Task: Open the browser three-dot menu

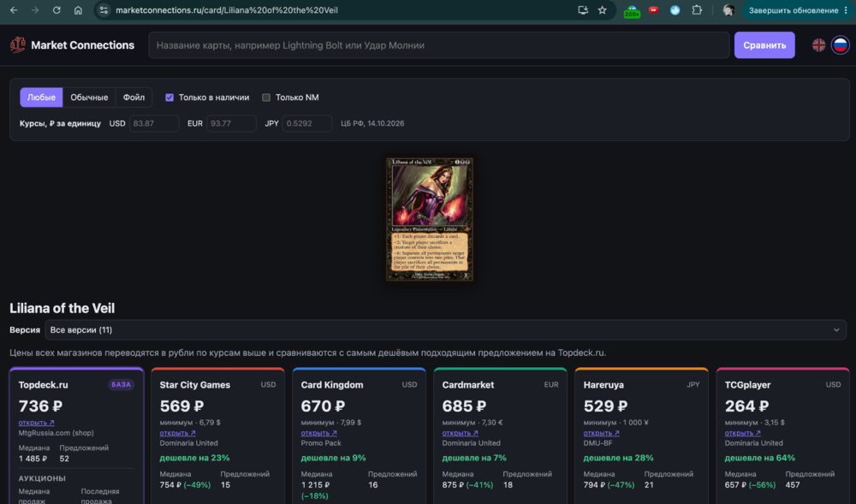Action: [846, 10]
